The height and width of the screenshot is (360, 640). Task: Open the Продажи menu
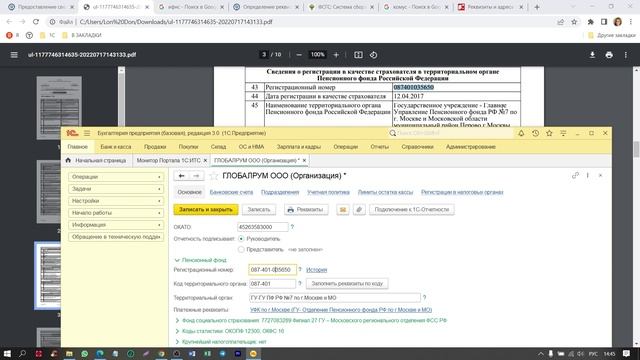tap(155, 147)
